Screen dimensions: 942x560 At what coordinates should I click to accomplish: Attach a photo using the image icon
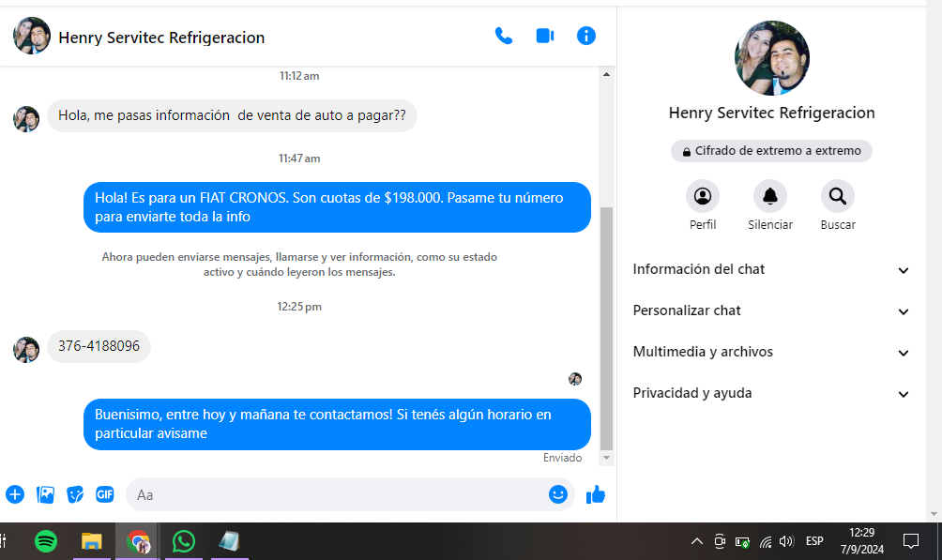tap(45, 494)
